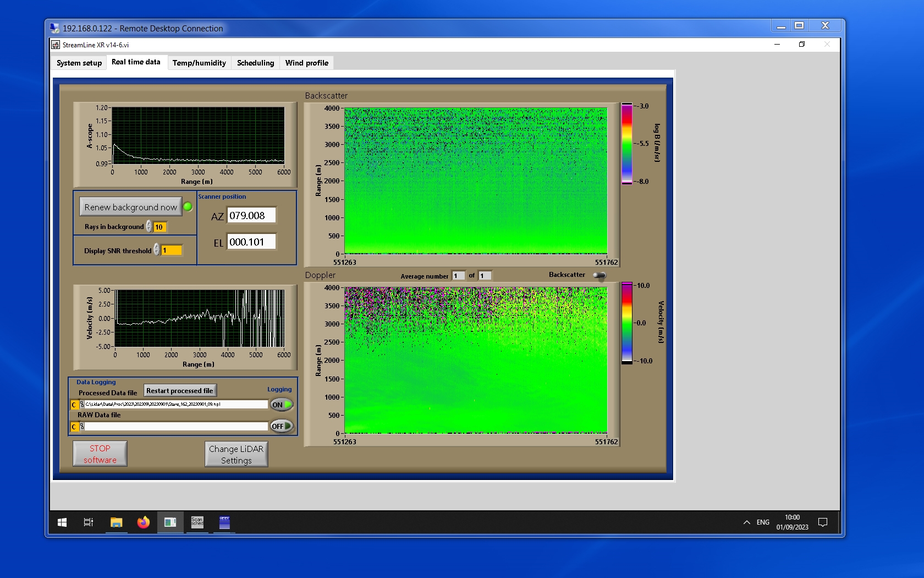Switch to the Wind profile tab
Image resolution: width=924 pixels, height=578 pixels.
tap(306, 63)
